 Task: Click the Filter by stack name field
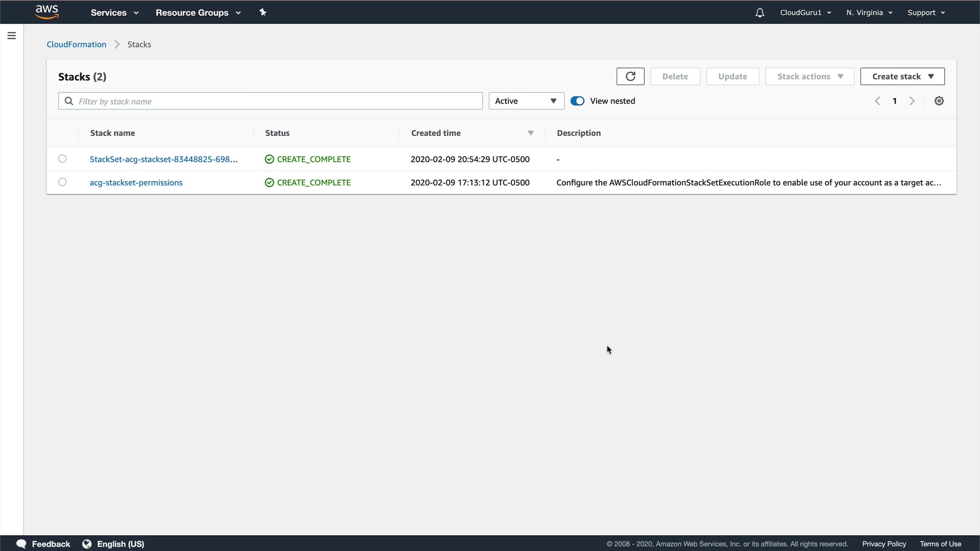pyautogui.click(x=278, y=101)
